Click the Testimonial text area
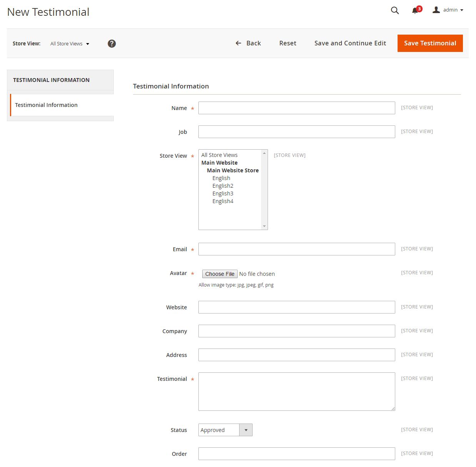476x467 pixels. pos(296,392)
